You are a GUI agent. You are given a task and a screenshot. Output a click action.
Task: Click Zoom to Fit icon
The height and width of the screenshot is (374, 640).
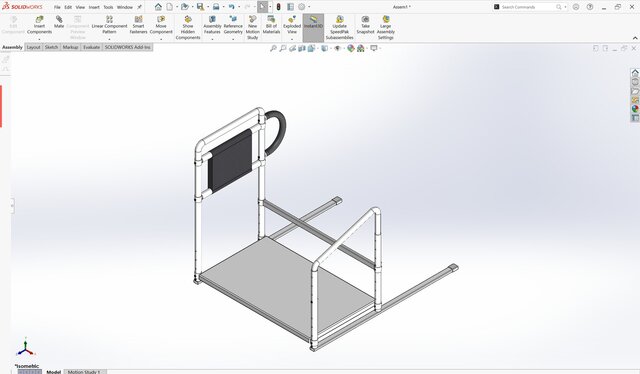coord(273,48)
